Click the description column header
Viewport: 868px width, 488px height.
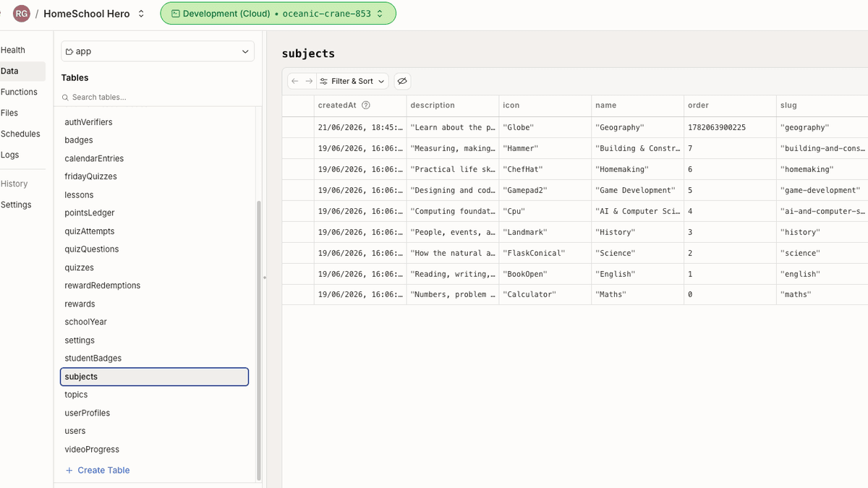(x=453, y=106)
